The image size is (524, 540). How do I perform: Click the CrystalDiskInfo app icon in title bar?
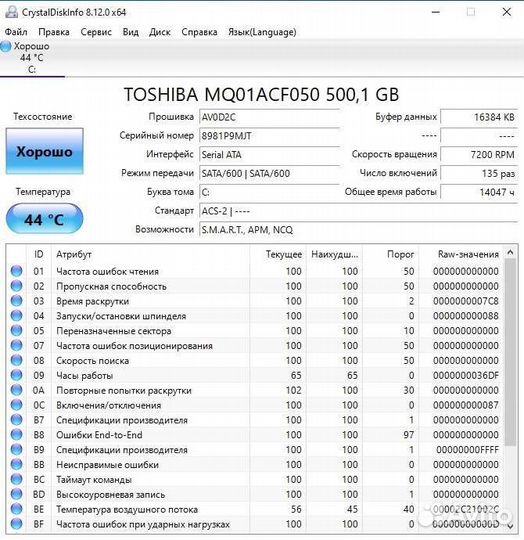coord(11,12)
